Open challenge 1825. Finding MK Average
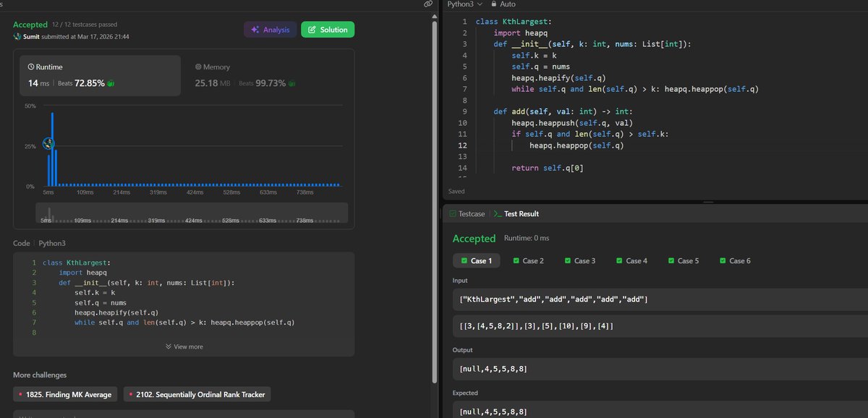Image resolution: width=868 pixels, height=418 pixels. (67, 394)
